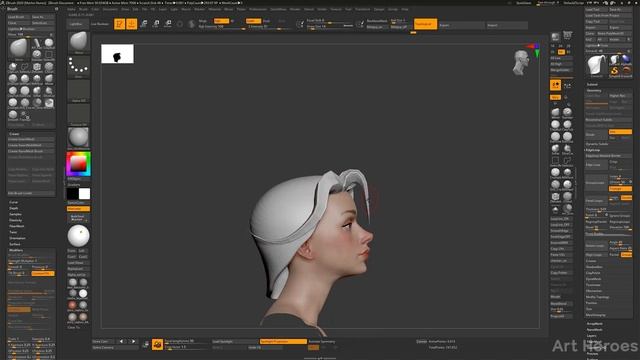Expand the DynaMesh section
The height and width of the screenshot is (360, 640).
(593, 279)
